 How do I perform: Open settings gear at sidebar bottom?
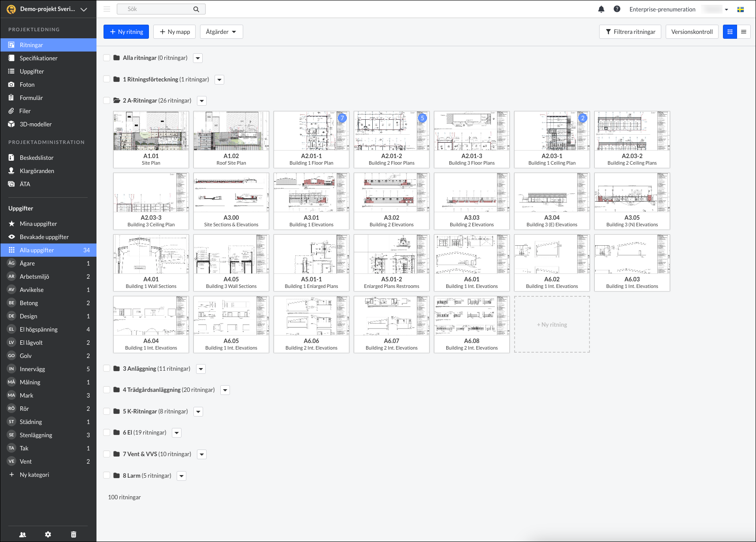[48, 535]
